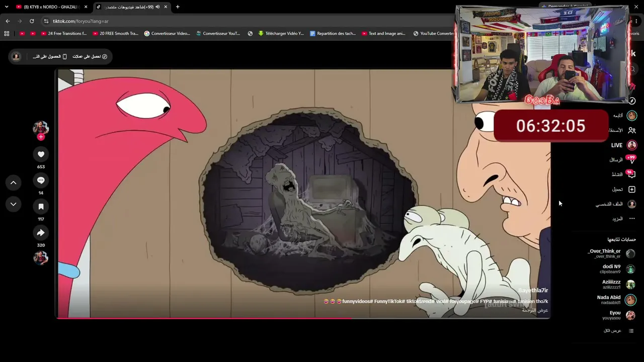The width and height of the screenshot is (644, 362).
Task: Reload the TikTok page
Action: point(32,21)
